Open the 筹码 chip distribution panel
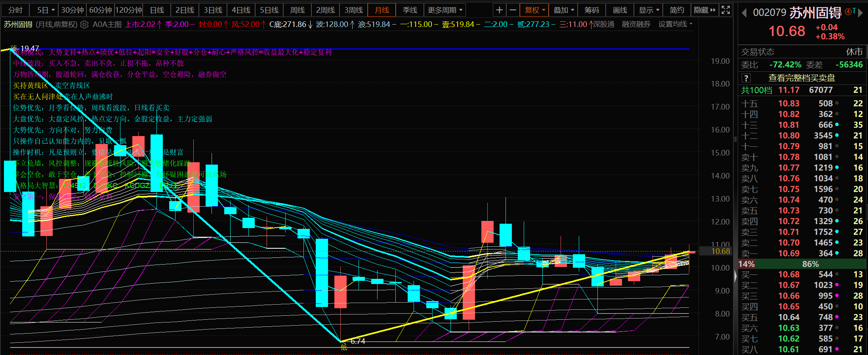 coord(592,10)
